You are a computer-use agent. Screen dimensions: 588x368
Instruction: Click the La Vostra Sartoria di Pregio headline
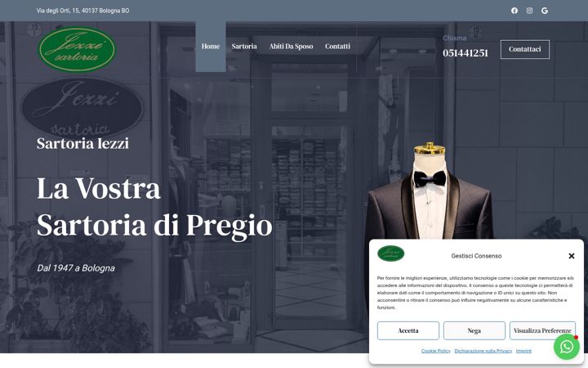click(154, 207)
